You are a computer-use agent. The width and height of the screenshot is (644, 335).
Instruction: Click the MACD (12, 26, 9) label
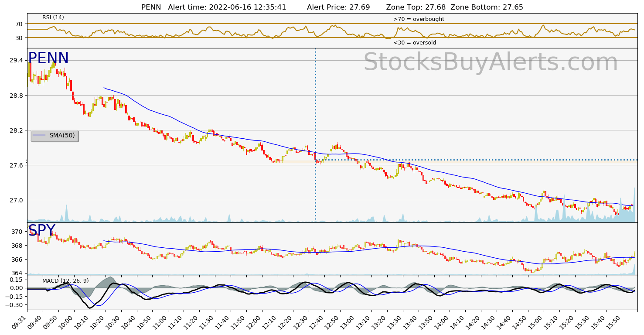point(65,281)
